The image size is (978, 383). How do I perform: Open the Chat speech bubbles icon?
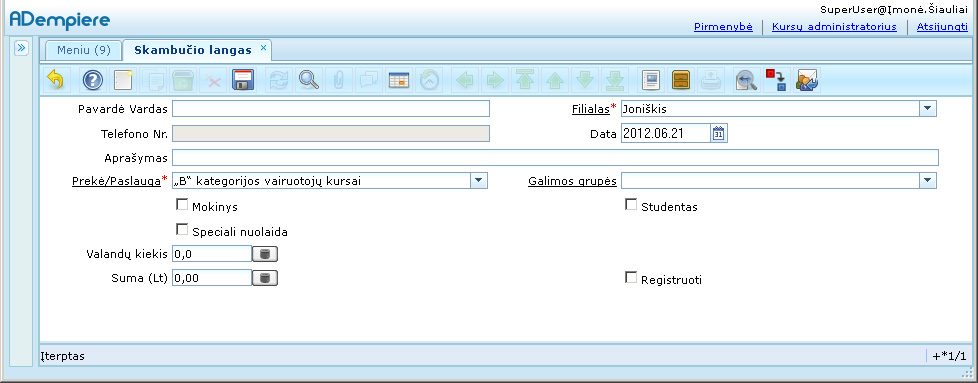369,80
